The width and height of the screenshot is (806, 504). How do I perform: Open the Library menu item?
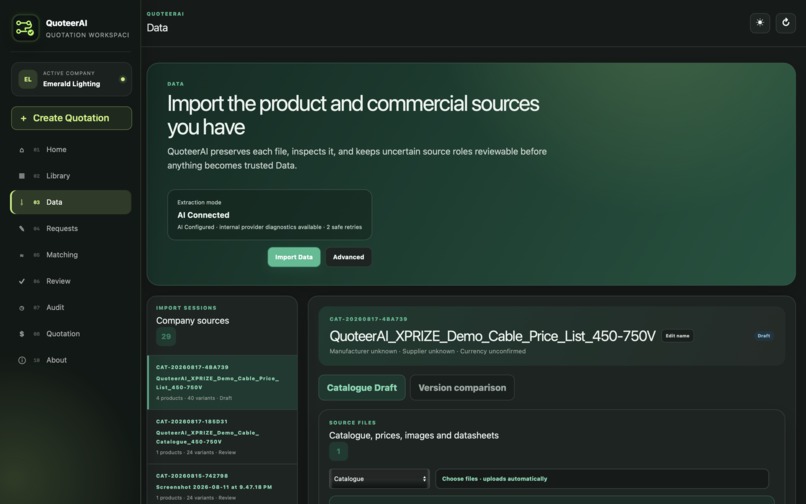[71, 176]
